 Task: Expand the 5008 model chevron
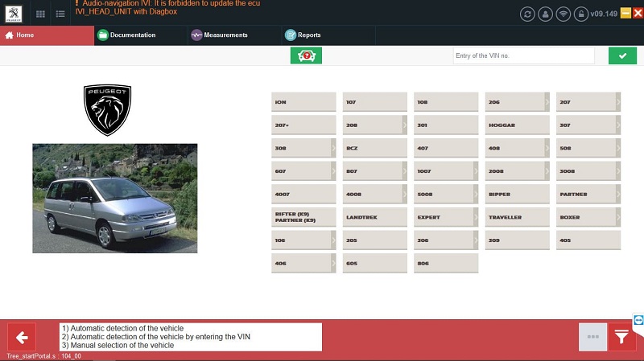click(x=476, y=194)
